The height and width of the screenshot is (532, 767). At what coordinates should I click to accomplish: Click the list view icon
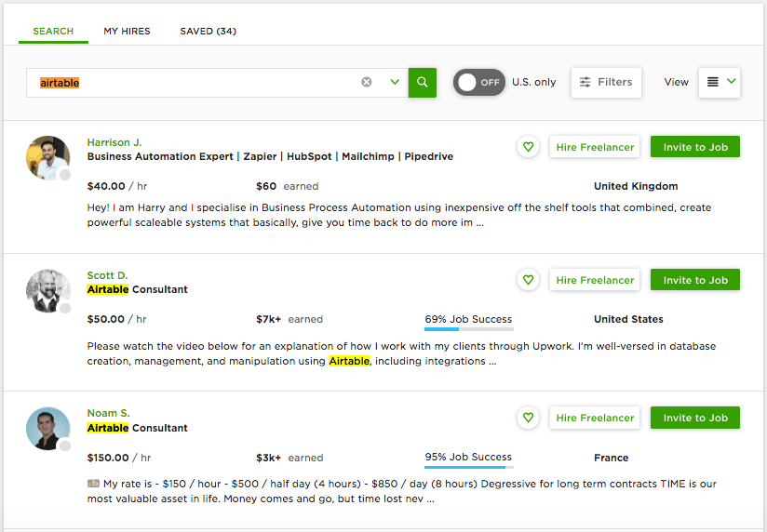[713, 82]
